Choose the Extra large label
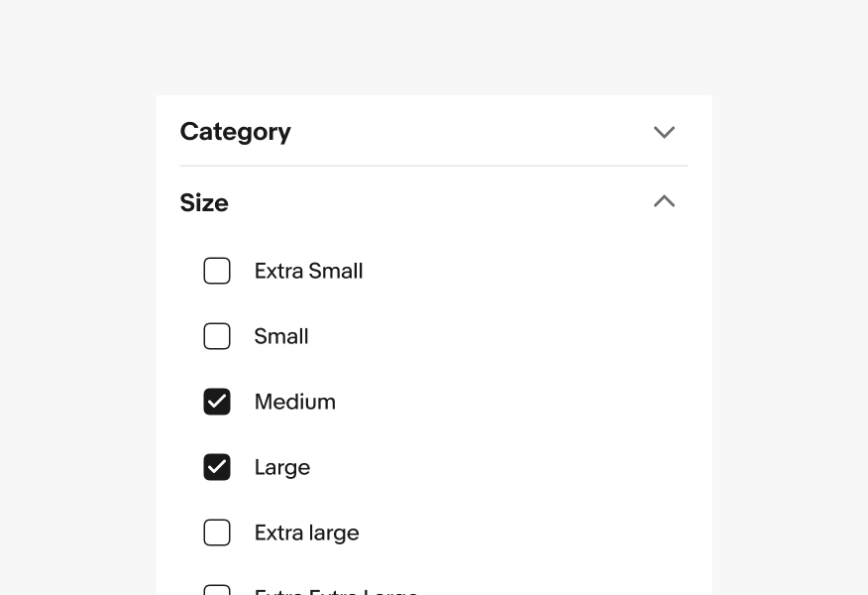868x595 pixels. 306,533
